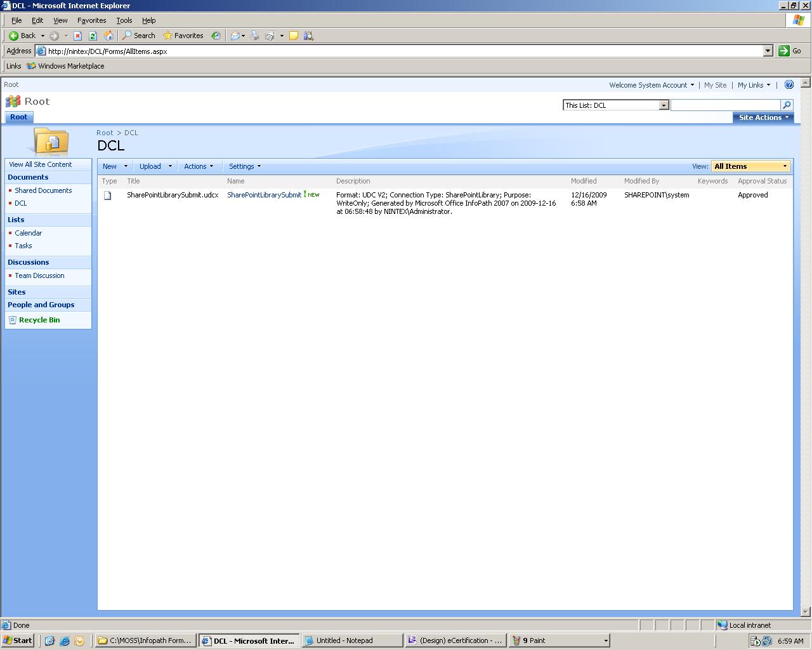This screenshot has height=650, width=812.
Task: Sort by the Modified column header
Action: point(584,181)
